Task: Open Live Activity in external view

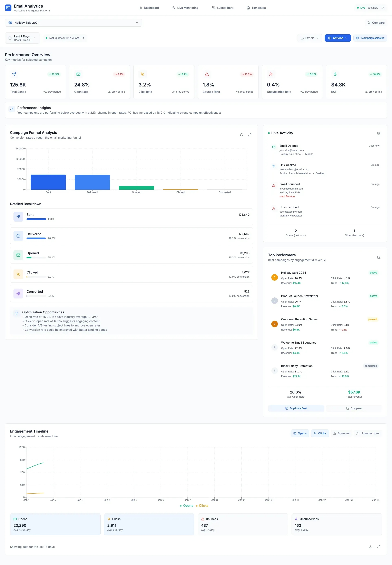Action: point(379,133)
